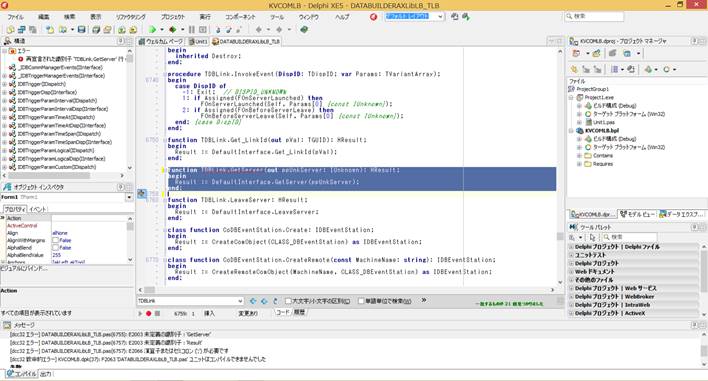Expand the Requires folder node
Viewport: 708px width, 381px height.
tap(579, 164)
